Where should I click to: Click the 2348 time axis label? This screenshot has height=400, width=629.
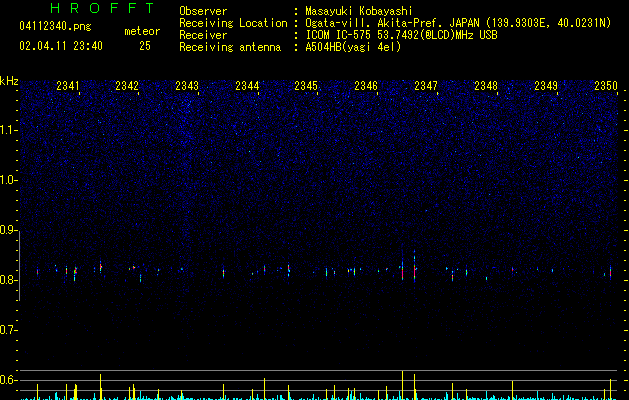[x=486, y=86]
